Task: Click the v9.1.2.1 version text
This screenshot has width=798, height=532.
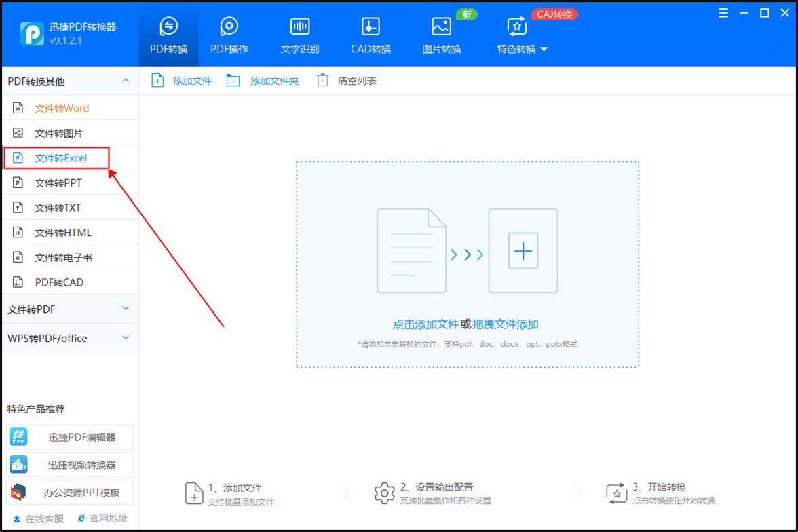Action: pos(66,41)
